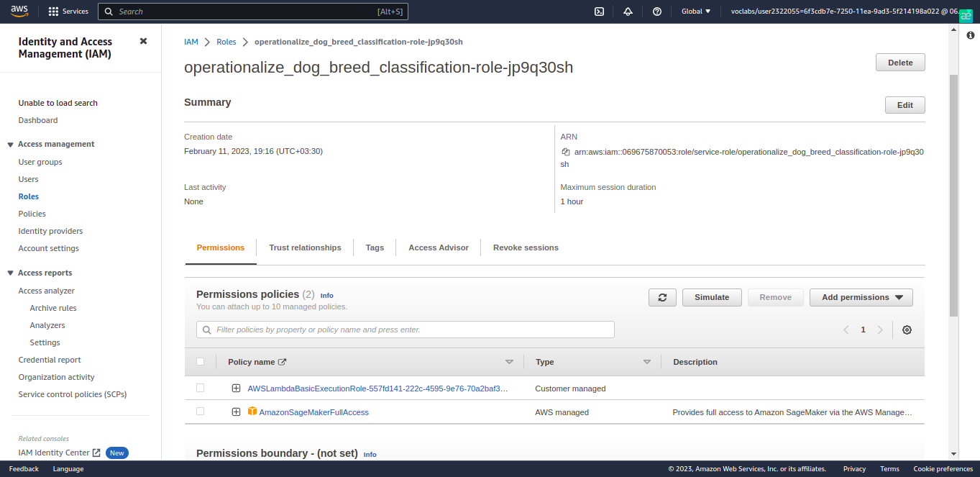Switch to the Tags tab

click(x=375, y=247)
